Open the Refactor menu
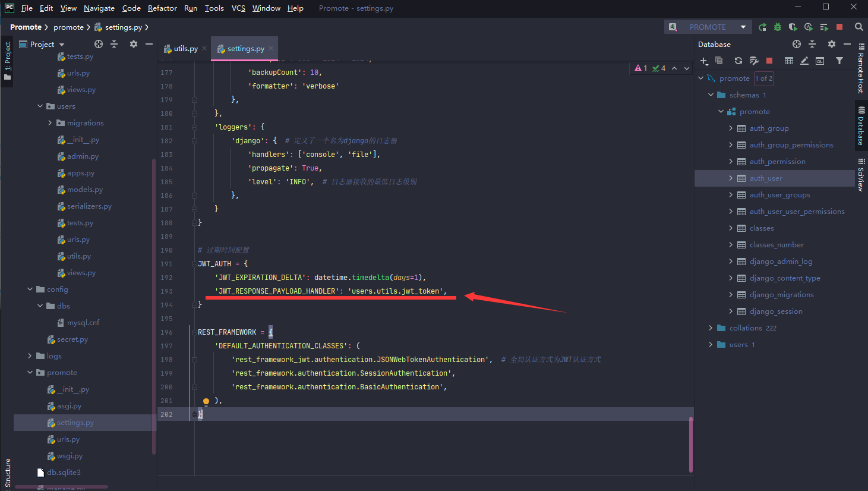This screenshot has height=491, width=868. [162, 8]
